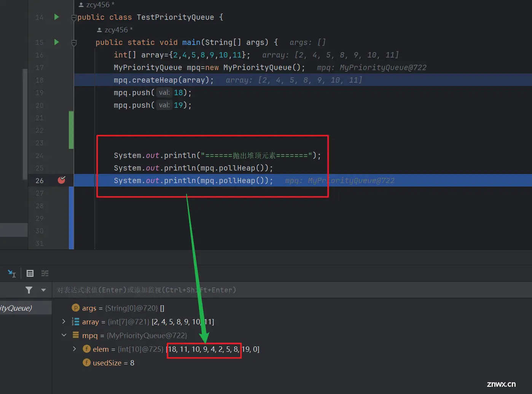Click line number 18 in the gutter
Viewport: 532px width, 394px height.
pos(40,80)
